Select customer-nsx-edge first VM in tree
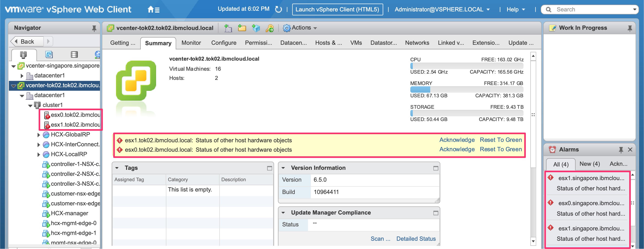Viewport: 644px width, 249px height. (71, 194)
